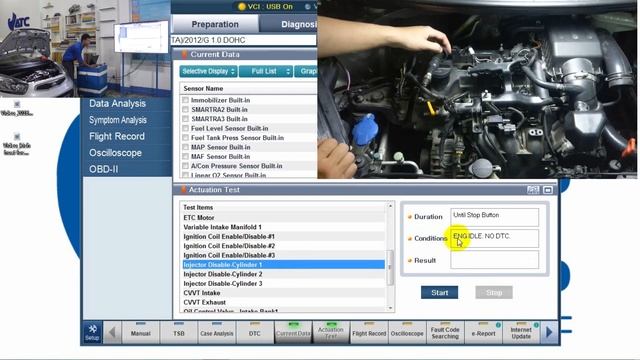Select Injector Disable-Cylinder 3 item
Screen dimensions: 640x360
pos(284,283)
